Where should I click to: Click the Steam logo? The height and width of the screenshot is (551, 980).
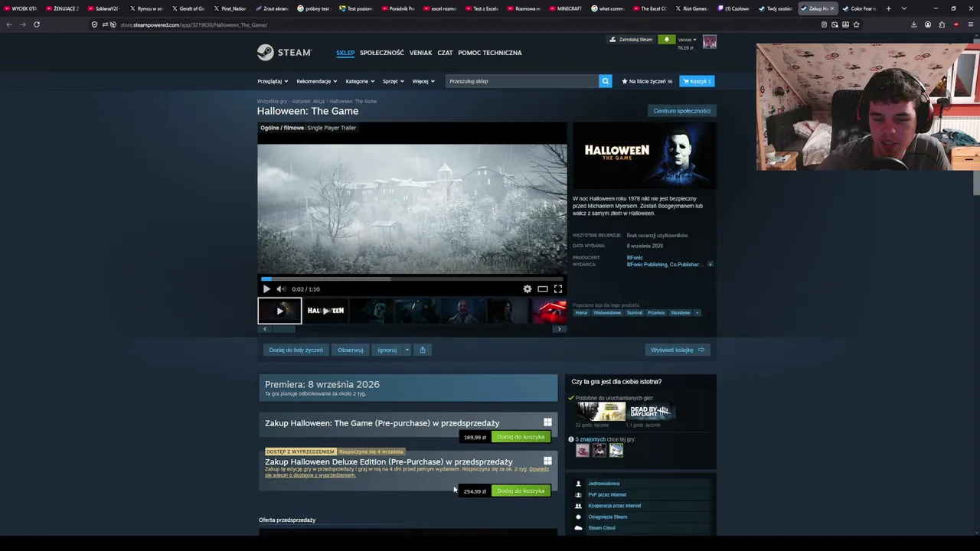(284, 52)
